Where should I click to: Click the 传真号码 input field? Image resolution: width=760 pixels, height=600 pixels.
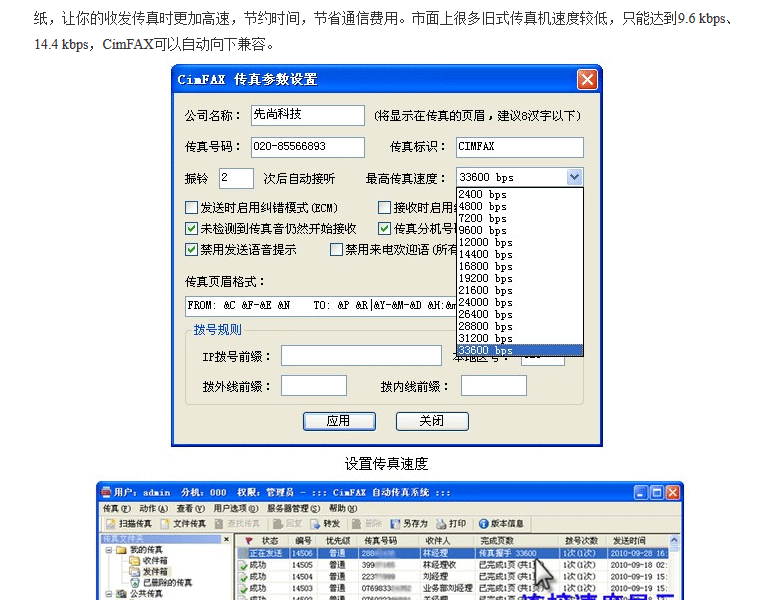308,147
